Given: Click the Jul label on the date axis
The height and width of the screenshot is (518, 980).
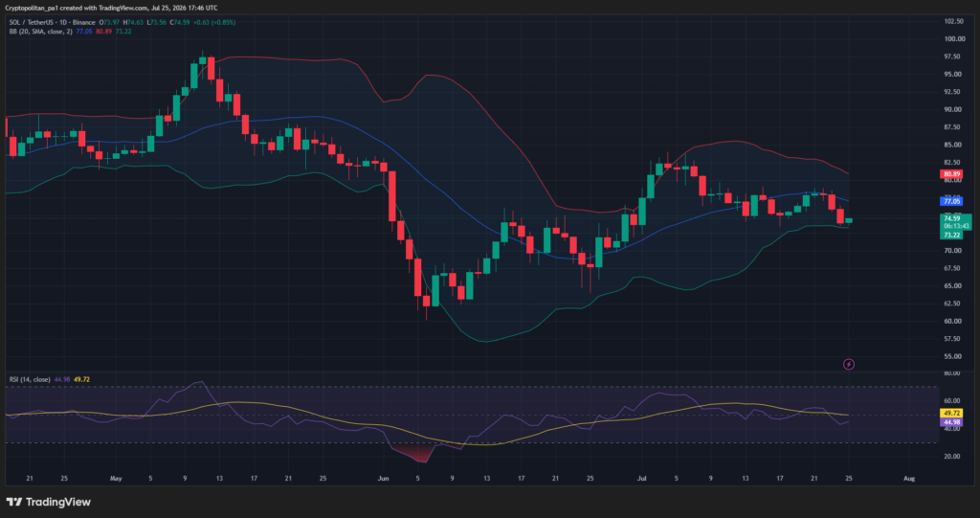Looking at the screenshot, I should 642,479.
